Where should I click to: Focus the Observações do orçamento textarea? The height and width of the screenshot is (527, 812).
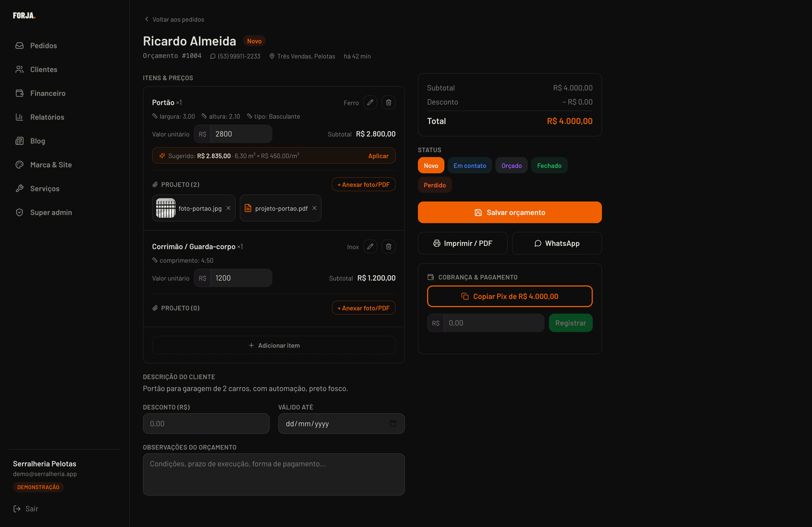tap(274, 474)
